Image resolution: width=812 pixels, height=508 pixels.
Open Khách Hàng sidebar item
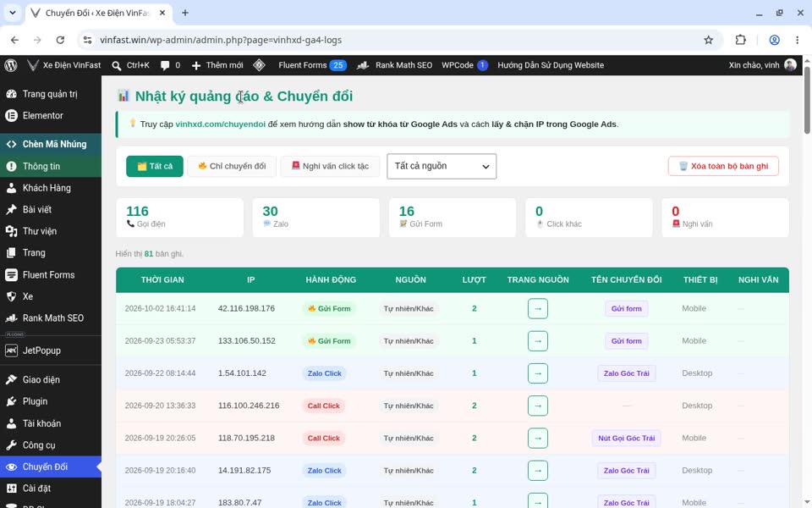click(51, 188)
